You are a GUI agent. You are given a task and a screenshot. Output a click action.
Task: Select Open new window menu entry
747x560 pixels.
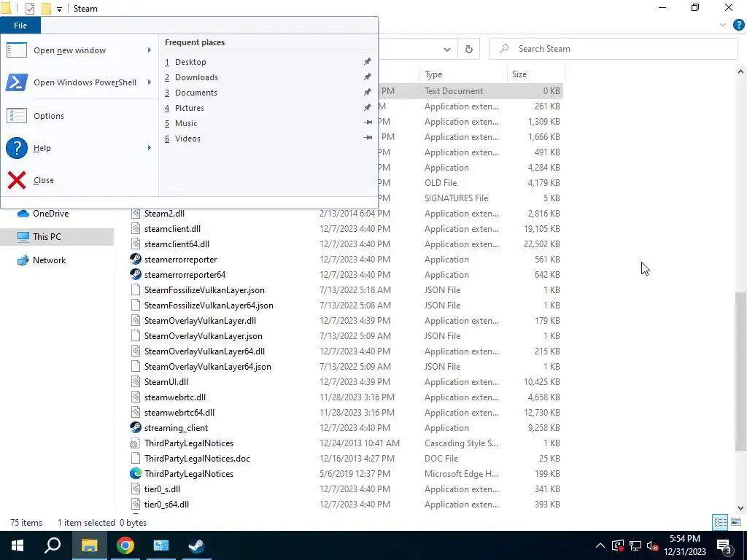(x=79, y=50)
